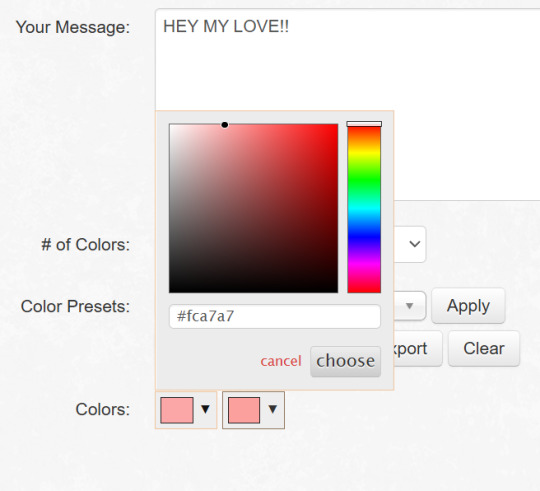Open the first color swatch dropdown arrow

point(205,409)
